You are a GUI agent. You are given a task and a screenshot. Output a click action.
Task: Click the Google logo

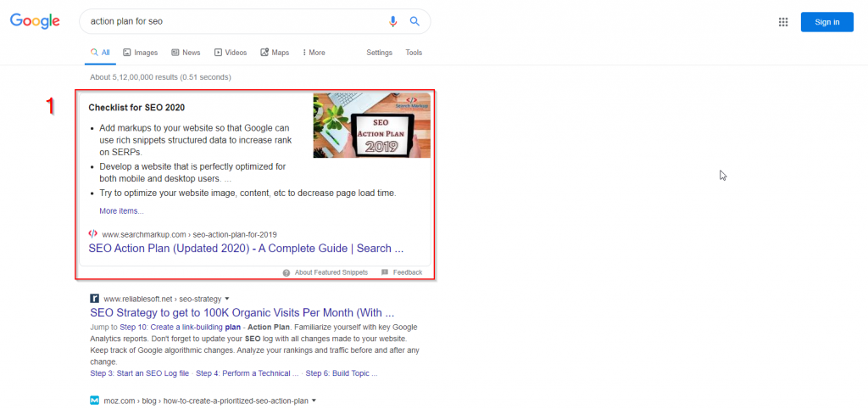pyautogui.click(x=35, y=21)
